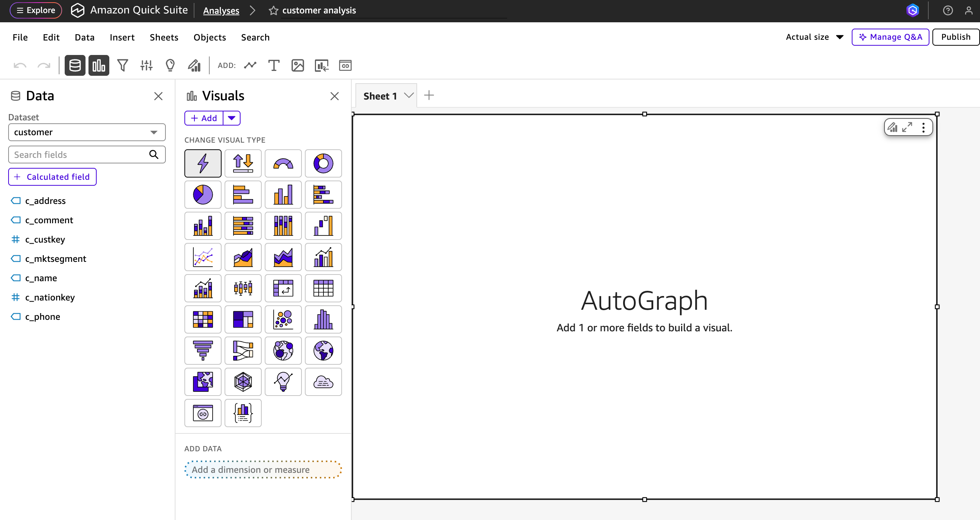Add a line chart visual from ADD toolbar
Screen dimensions: 980x520
(250, 65)
